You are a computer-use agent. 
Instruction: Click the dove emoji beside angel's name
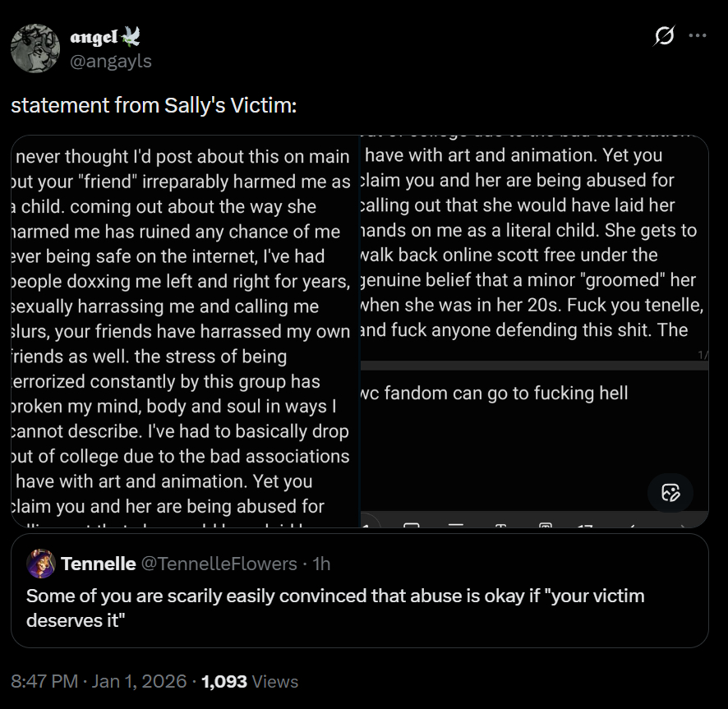pos(131,36)
